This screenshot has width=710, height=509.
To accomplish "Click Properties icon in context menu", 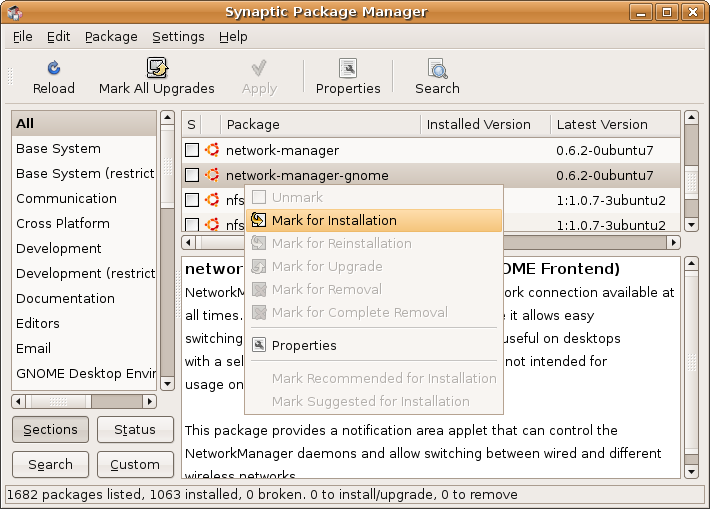I will (259, 345).
